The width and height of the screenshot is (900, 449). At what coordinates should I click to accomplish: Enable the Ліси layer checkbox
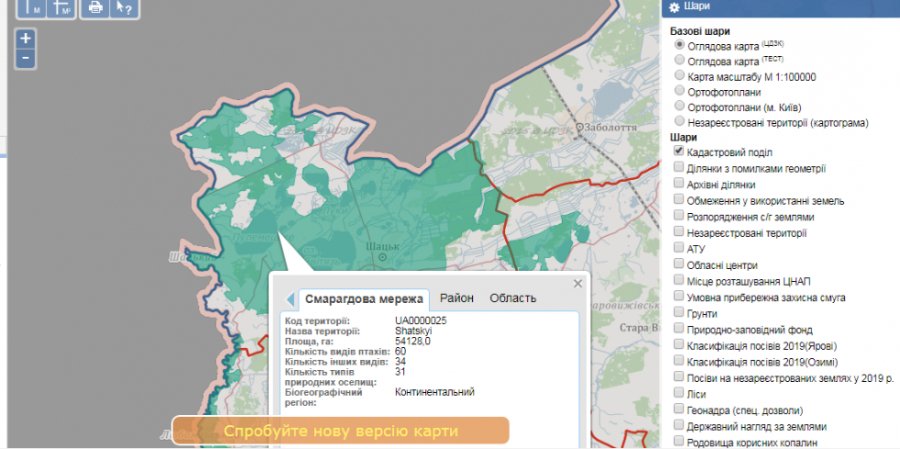(x=679, y=394)
